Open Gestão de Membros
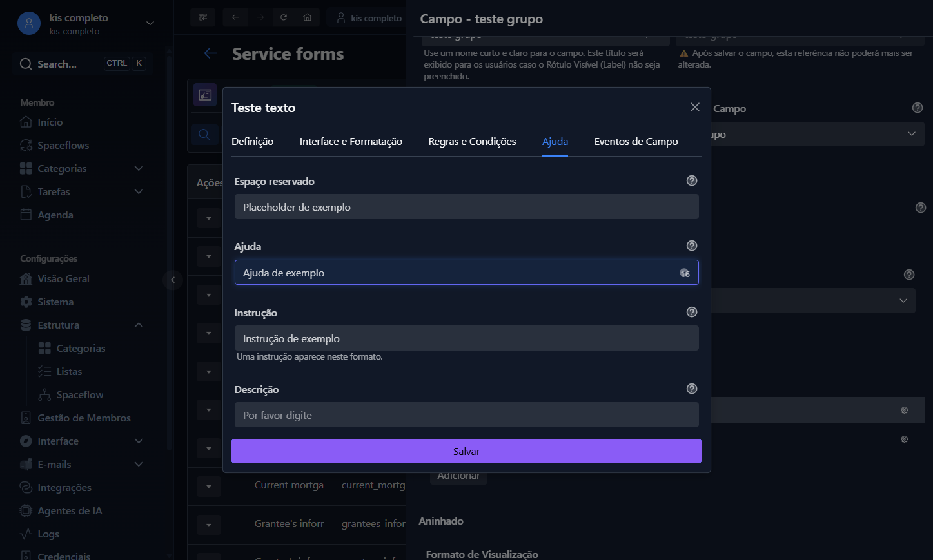 tap(84, 418)
